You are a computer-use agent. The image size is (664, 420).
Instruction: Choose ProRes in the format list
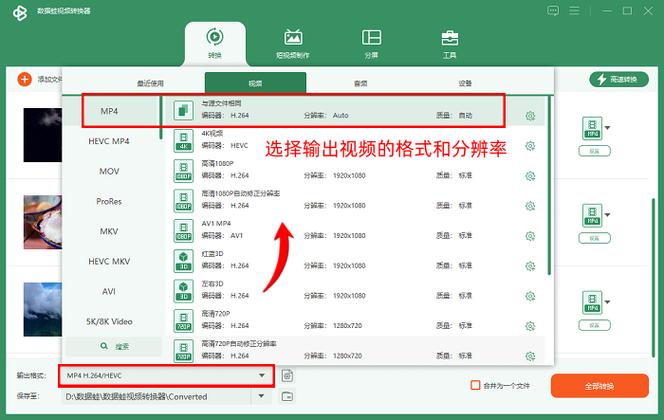click(109, 201)
